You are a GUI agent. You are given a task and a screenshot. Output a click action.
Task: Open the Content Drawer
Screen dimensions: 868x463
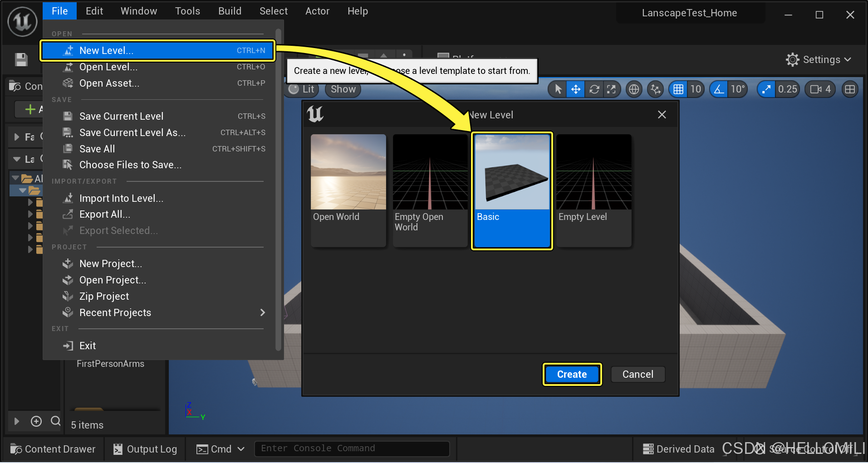coord(53,449)
